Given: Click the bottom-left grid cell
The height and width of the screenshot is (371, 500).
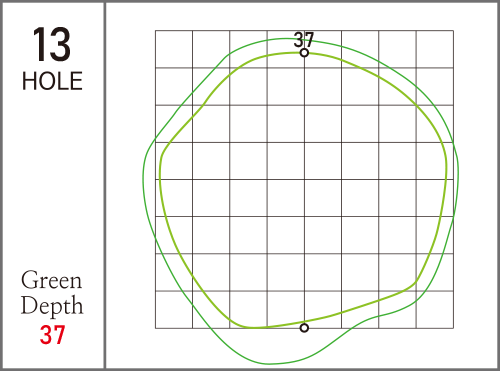Looking at the screenshot, I should coord(174,310).
